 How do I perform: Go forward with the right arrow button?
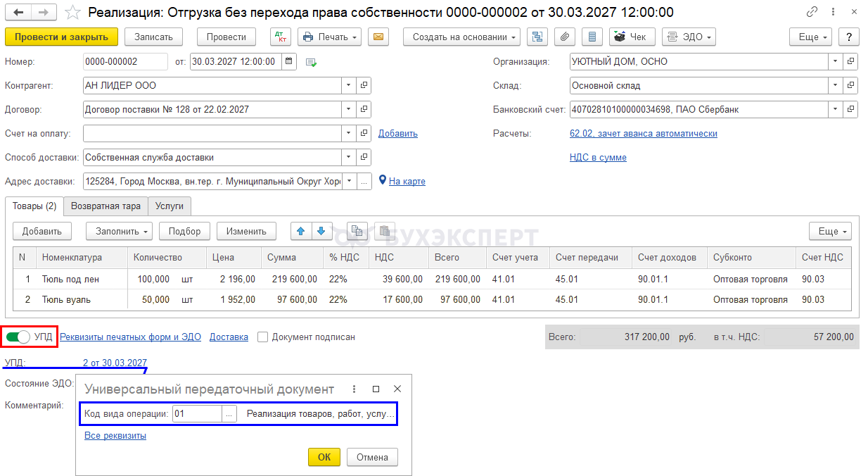(44, 13)
